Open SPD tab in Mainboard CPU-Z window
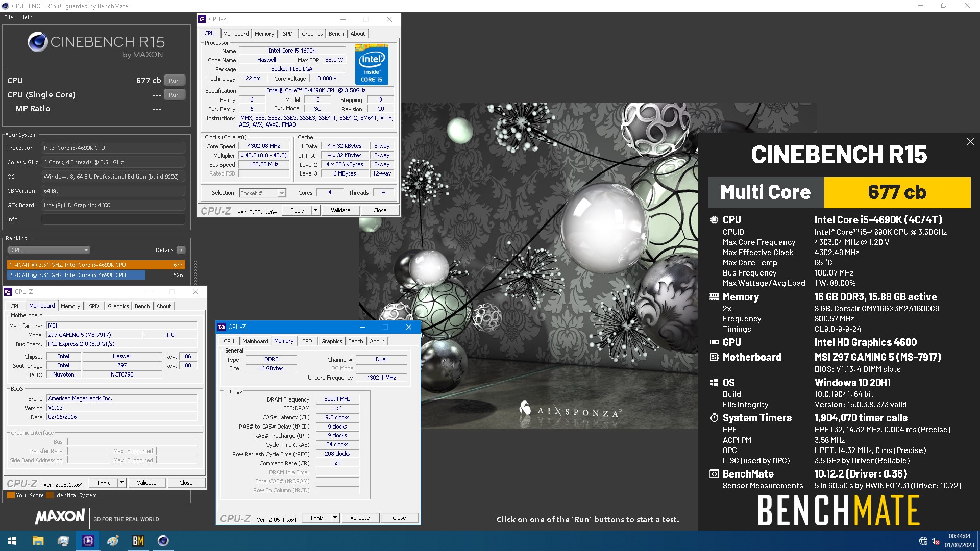The height and width of the screenshot is (551, 980). [94, 306]
